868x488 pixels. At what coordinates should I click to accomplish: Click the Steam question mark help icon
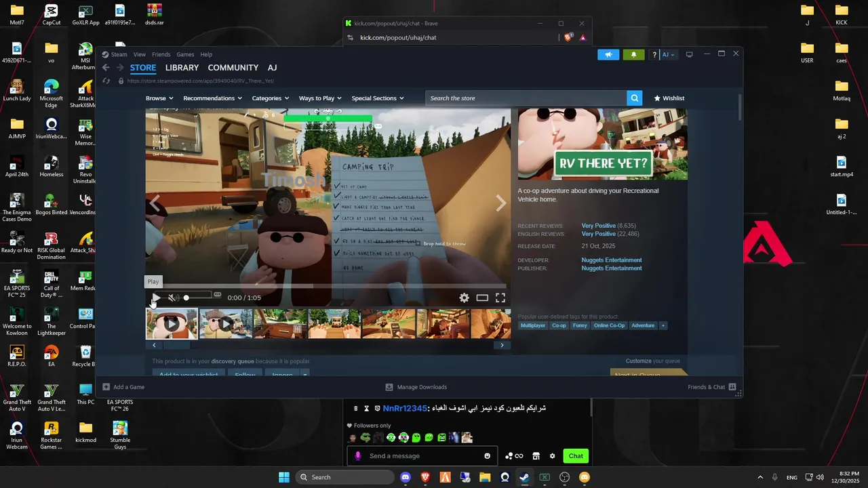654,55
